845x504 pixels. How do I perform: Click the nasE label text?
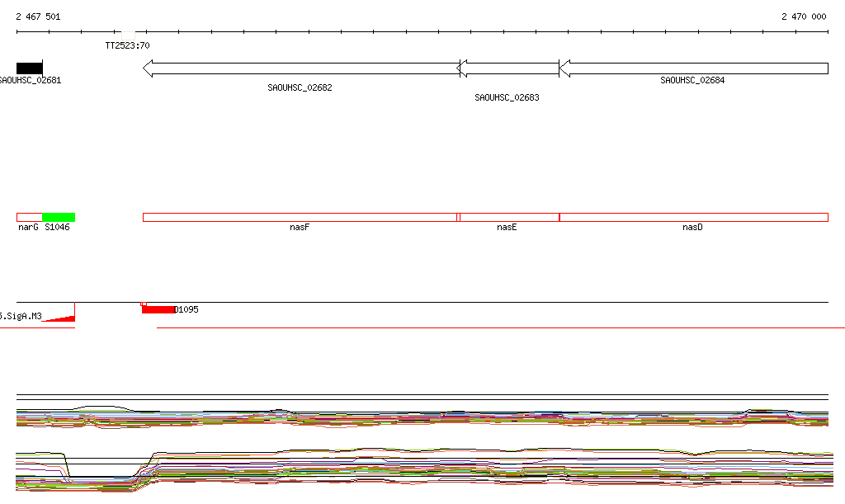(507, 227)
